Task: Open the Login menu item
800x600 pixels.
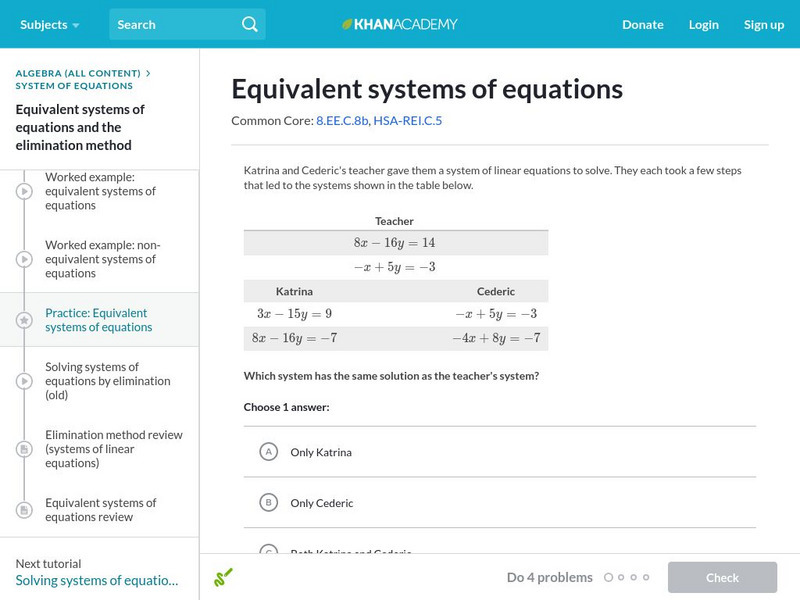Action: tap(703, 24)
